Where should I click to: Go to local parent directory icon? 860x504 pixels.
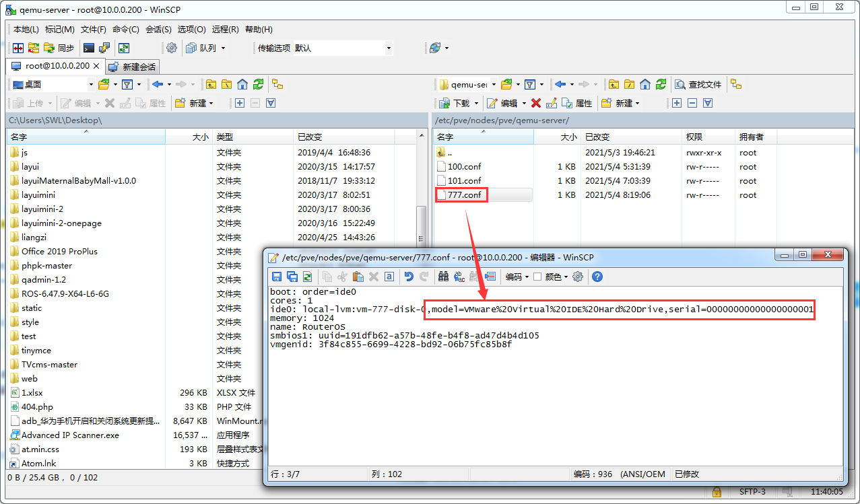211,84
